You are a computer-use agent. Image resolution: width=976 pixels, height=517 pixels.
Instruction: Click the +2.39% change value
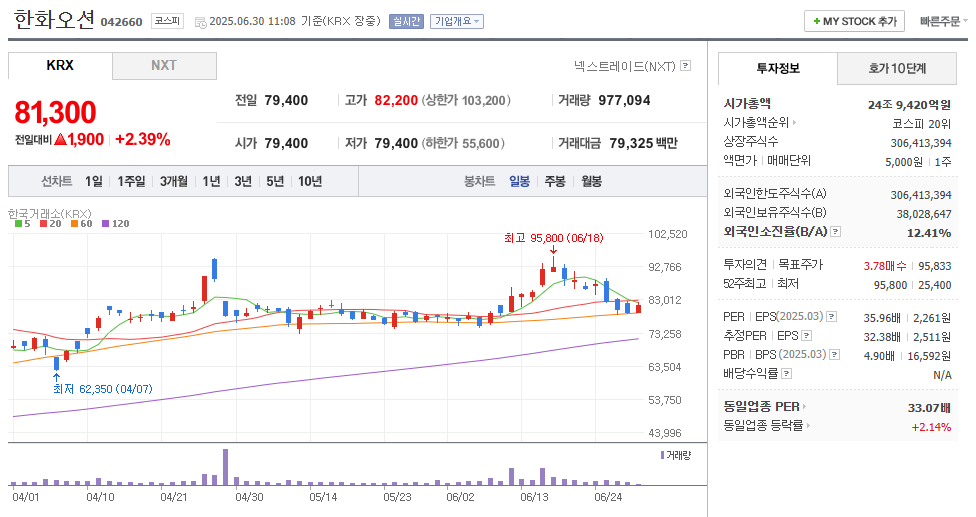click(x=143, y=139)
